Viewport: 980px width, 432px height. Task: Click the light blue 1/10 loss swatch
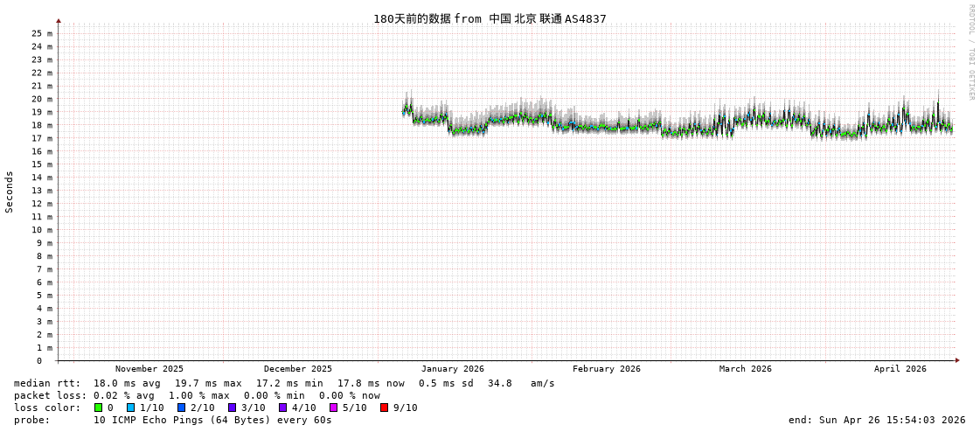click(130, 408)
